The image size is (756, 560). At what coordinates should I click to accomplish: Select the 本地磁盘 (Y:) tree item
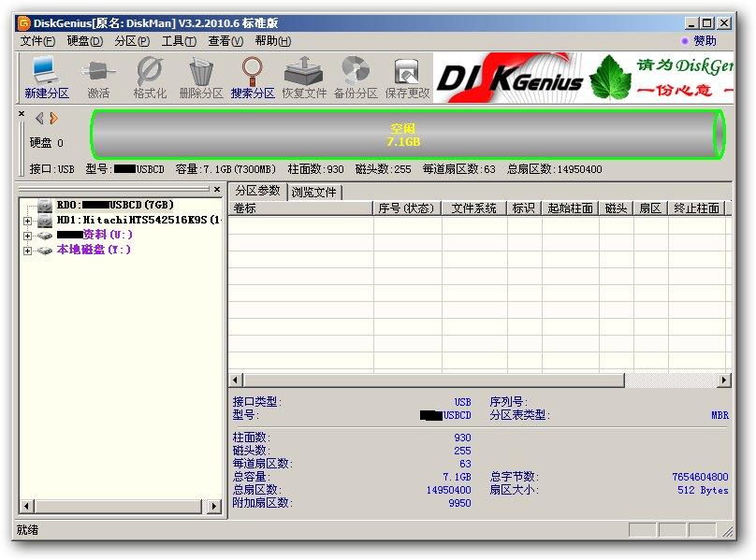94,251
